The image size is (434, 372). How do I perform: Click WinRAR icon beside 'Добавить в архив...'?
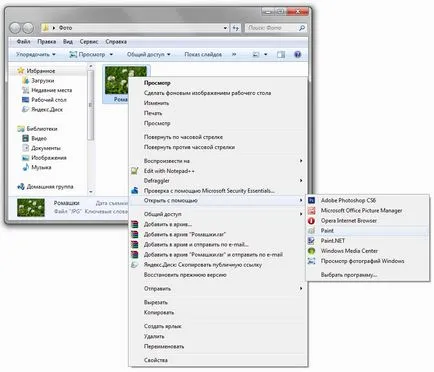[134, 224]
